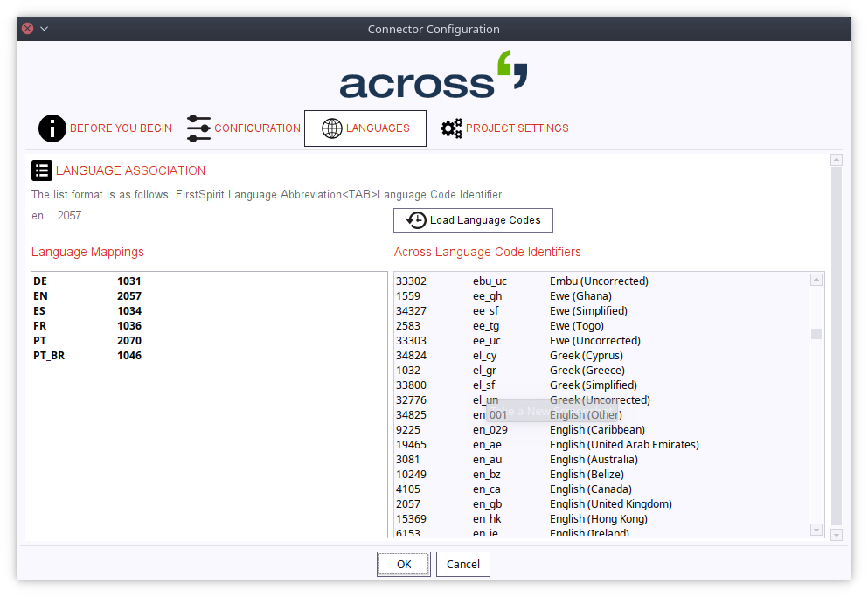
Task: Click the outer panel scrollbar up arrow
Action: [837, 160]
